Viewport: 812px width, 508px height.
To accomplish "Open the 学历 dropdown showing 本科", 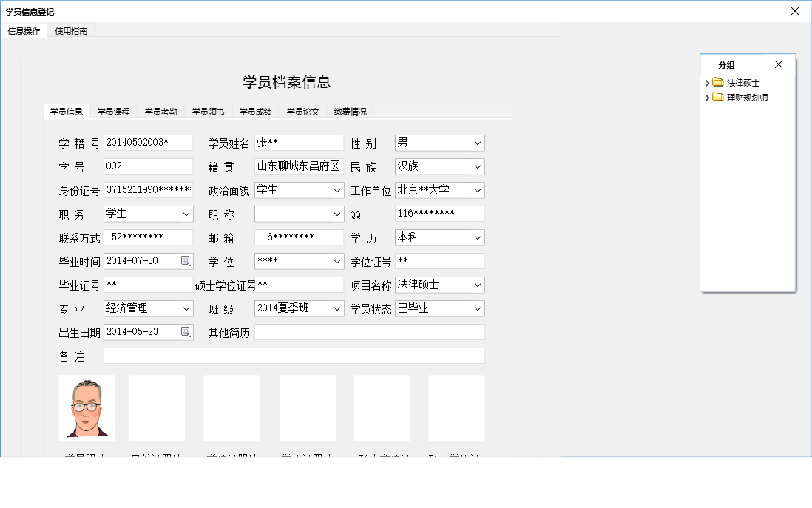I will (476, 237).
